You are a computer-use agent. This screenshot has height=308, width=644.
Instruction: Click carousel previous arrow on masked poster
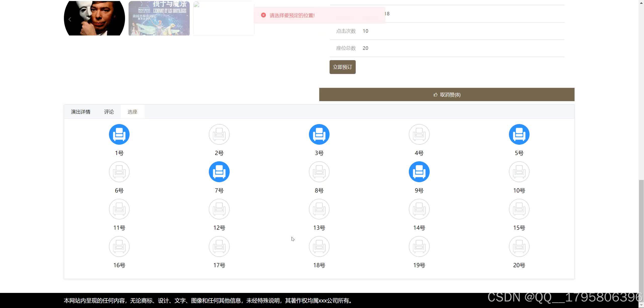click(x=70, y=19)
